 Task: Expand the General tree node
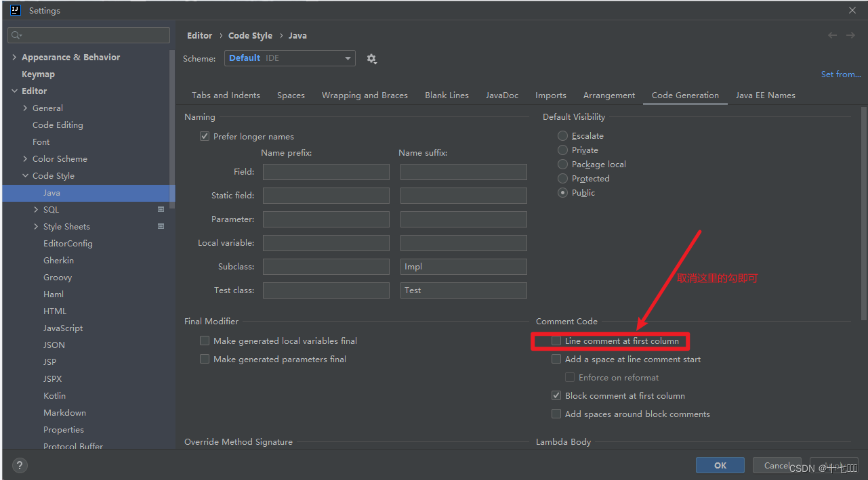25,108
